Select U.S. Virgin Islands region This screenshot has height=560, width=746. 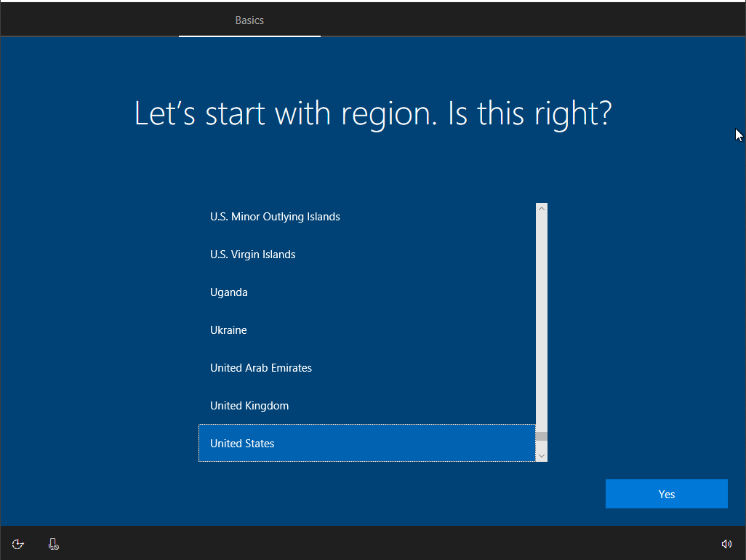(x=366, y=254)
